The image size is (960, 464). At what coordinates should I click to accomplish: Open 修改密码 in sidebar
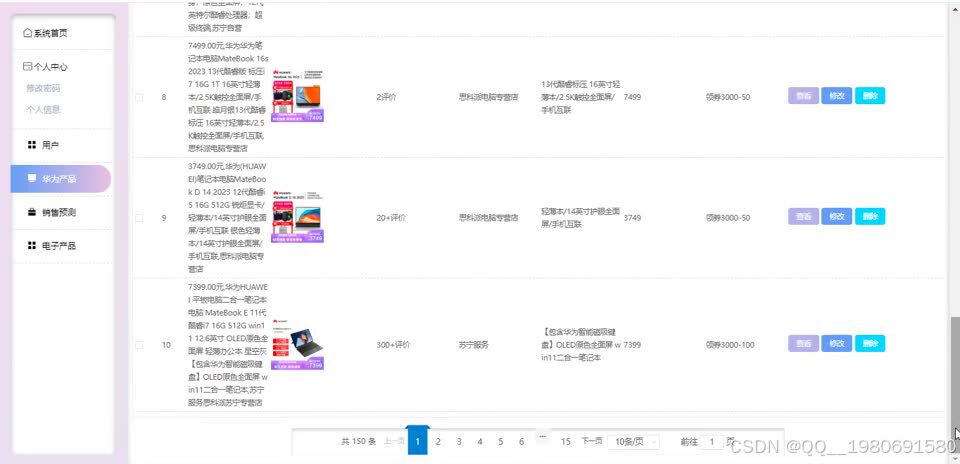pyautogui.click(x=43, y=88)
